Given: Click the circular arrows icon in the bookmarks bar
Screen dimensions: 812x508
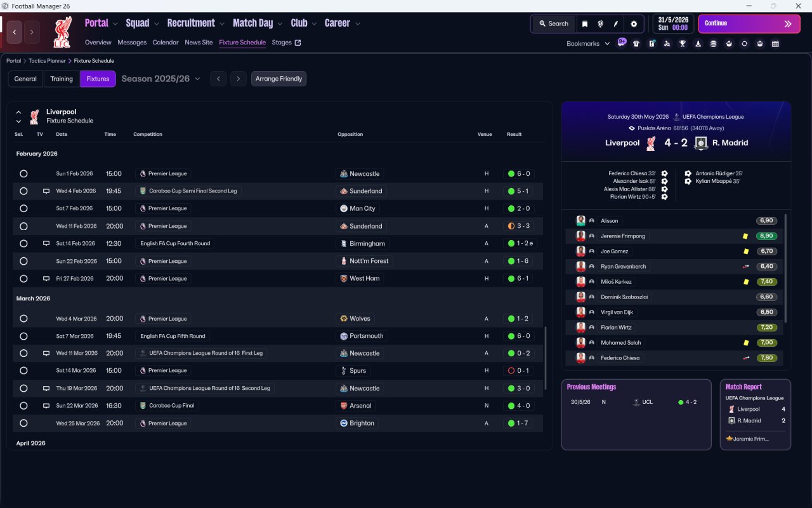Looking at the screenshot, I should pyautogui.click(x=744, y=44).
